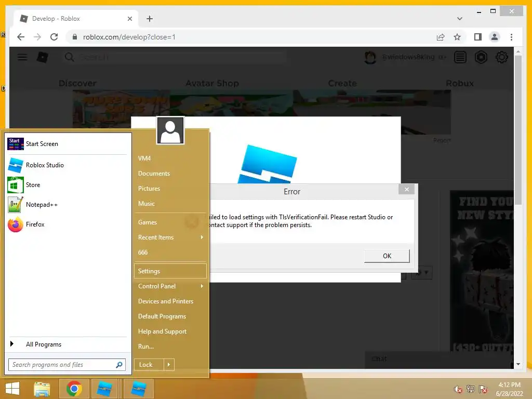Select the Develop - Roblox tab
The width and height of the screenshot is (532, 399).
click(x=76, y=19)
